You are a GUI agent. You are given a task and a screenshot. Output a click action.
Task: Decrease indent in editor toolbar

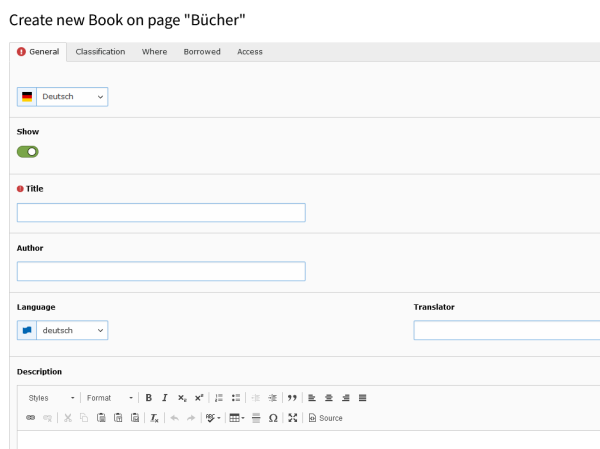[256, 398]
